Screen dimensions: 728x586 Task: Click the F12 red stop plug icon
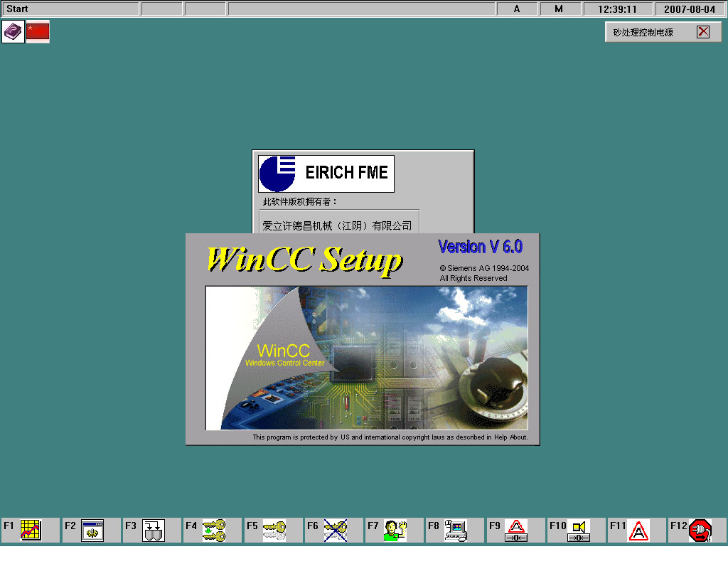(700, 531)
